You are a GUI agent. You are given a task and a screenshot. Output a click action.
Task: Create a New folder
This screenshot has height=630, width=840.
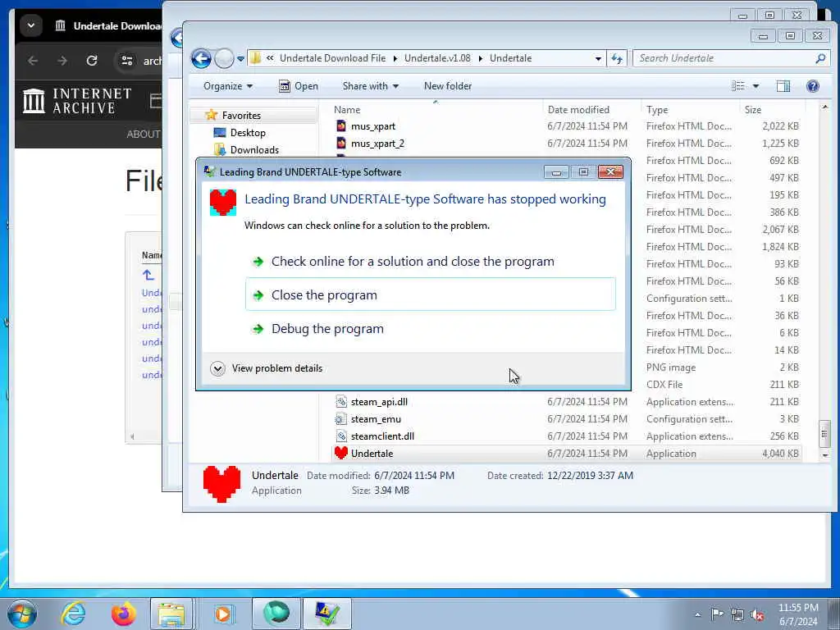[448, 86]
